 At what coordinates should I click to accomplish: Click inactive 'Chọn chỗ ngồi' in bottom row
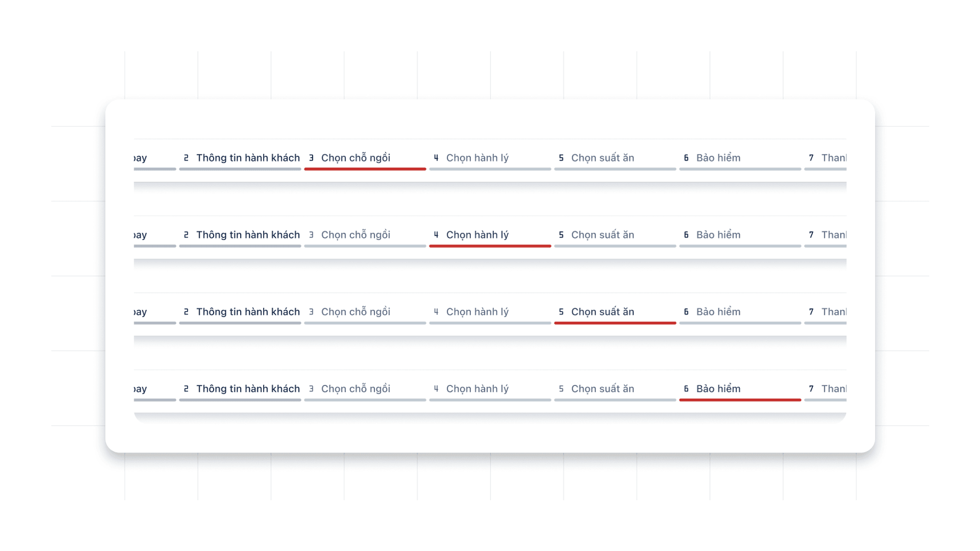pyautogui.click(x=355, y=388)
